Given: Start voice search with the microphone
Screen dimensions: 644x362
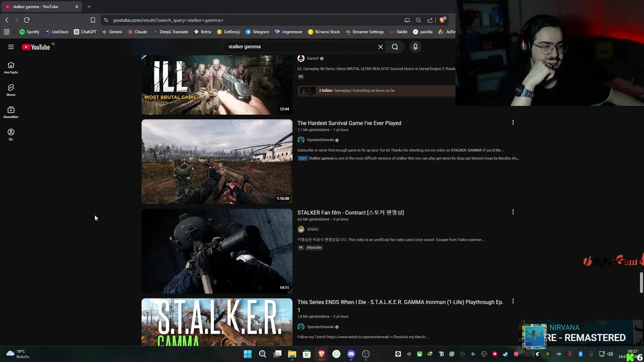Looking at the screenshot, I should point(415,47).
